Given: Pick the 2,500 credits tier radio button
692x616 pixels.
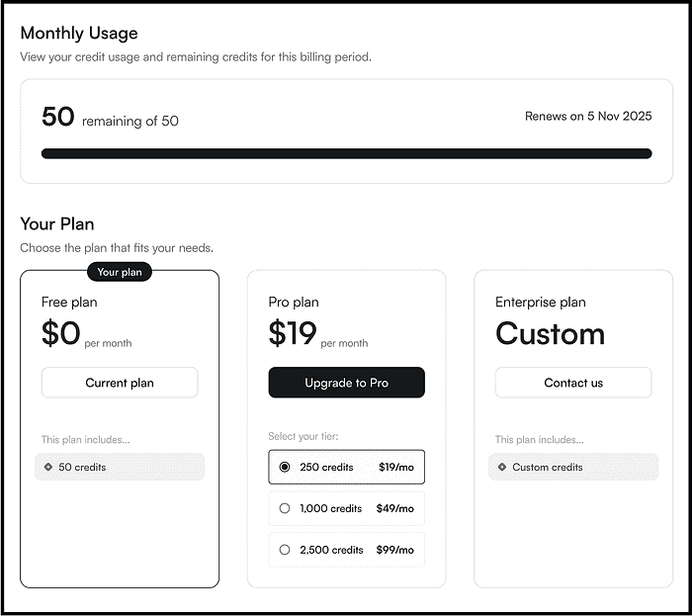Looking at the screenshot, I should click(285, 550).
